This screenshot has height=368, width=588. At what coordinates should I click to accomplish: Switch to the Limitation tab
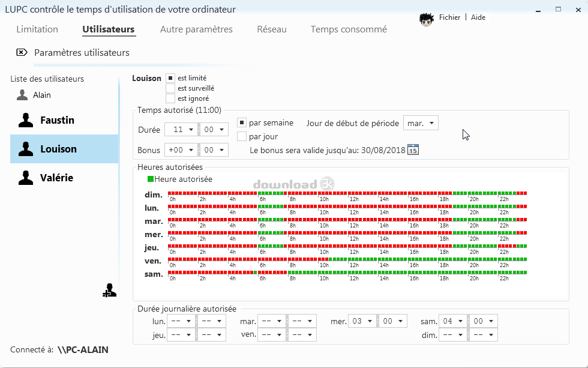(37, 29)
